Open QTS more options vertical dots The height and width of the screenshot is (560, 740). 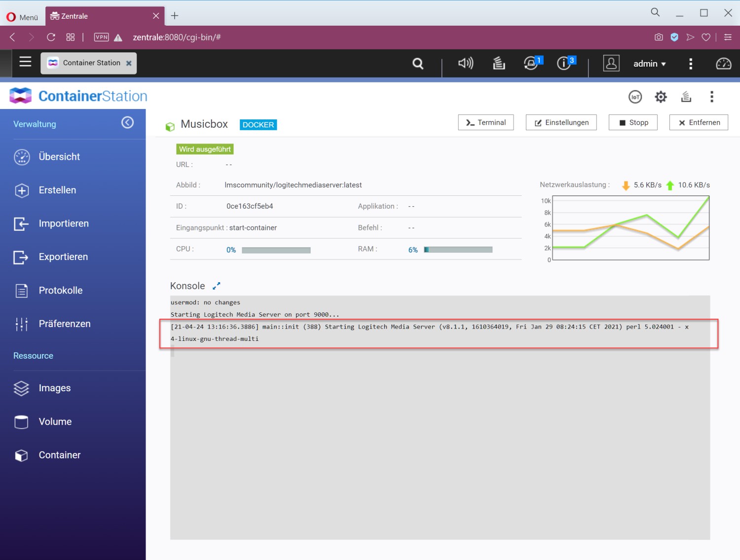click(x=691, y=64)
